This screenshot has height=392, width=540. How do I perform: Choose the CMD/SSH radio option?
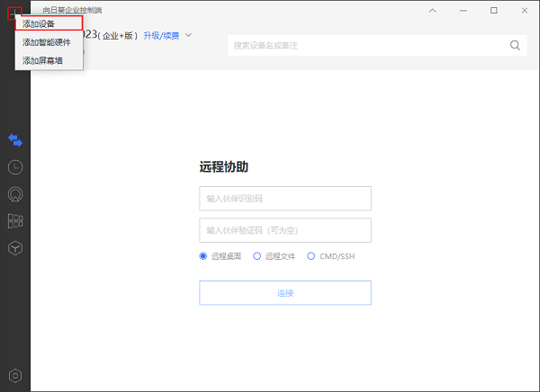tap(311, 256)
